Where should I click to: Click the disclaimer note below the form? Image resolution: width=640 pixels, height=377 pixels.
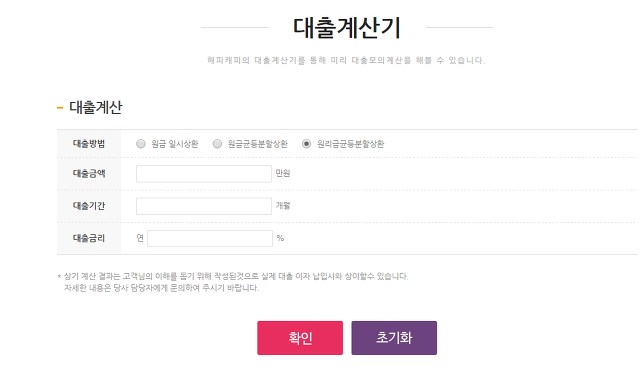tap(233, 282)
